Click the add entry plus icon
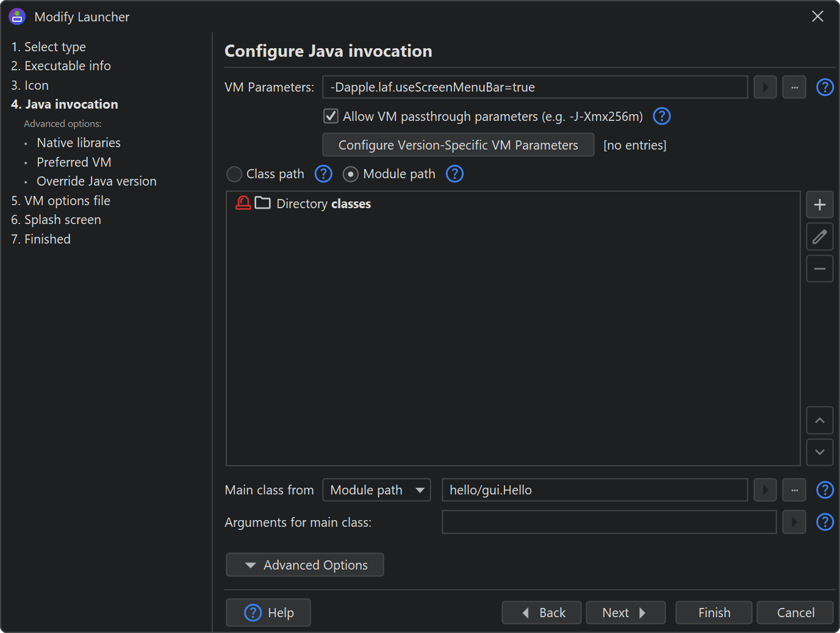This screenshot has width=840, height=633. pos(819,205)
